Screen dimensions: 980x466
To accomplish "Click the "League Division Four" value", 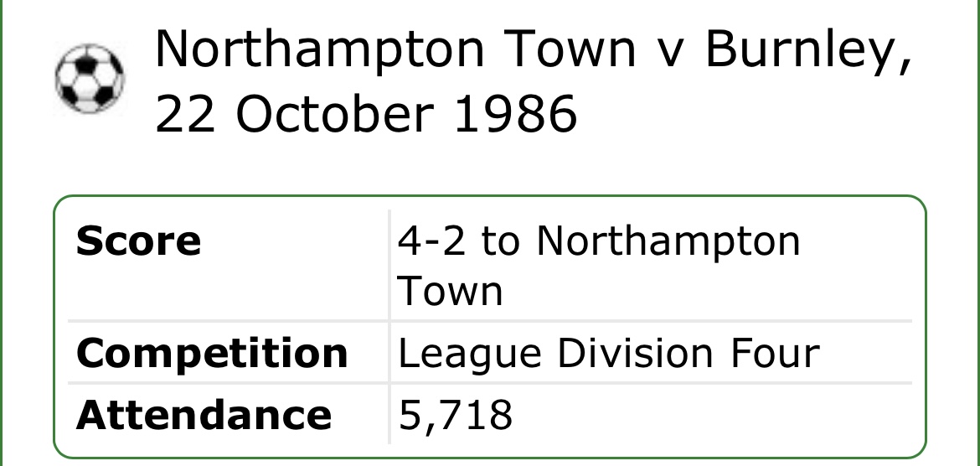I will 608,354.
